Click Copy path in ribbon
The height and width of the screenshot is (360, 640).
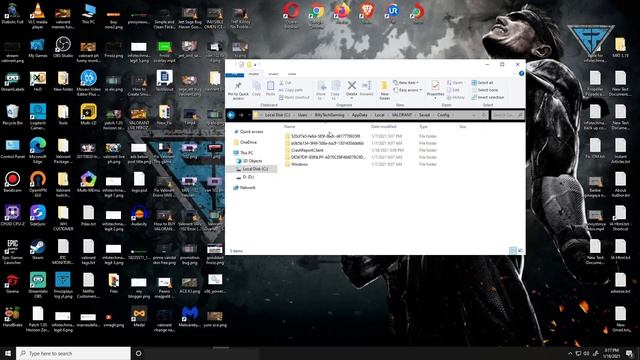(291, 90)
